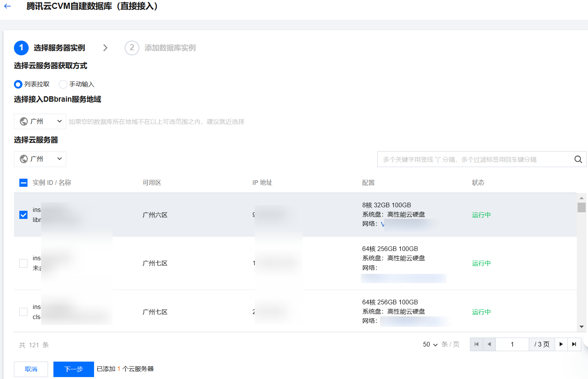Click the / 3 页 page total text
The height and width of the screenshot is (379, 588).
(x=542, y=344)
